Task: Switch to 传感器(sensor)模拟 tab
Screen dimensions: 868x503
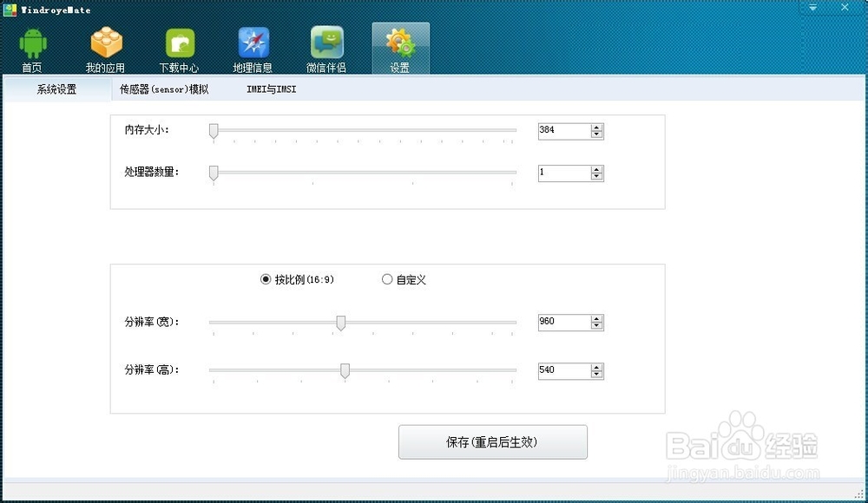Action: coord(164,89)
